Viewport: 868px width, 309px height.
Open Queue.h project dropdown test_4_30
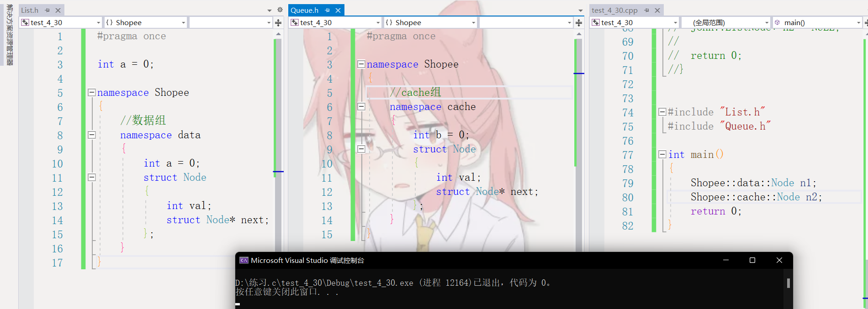(335, 22)
